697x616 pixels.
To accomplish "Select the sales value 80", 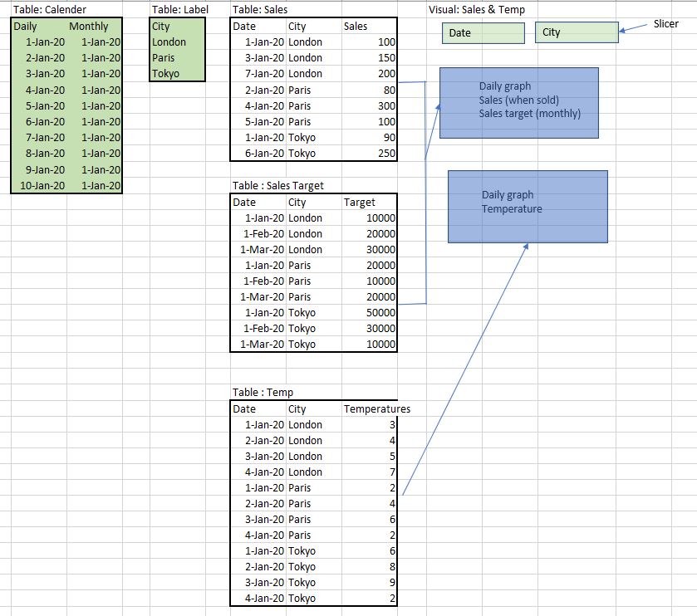I will point(390,90).
